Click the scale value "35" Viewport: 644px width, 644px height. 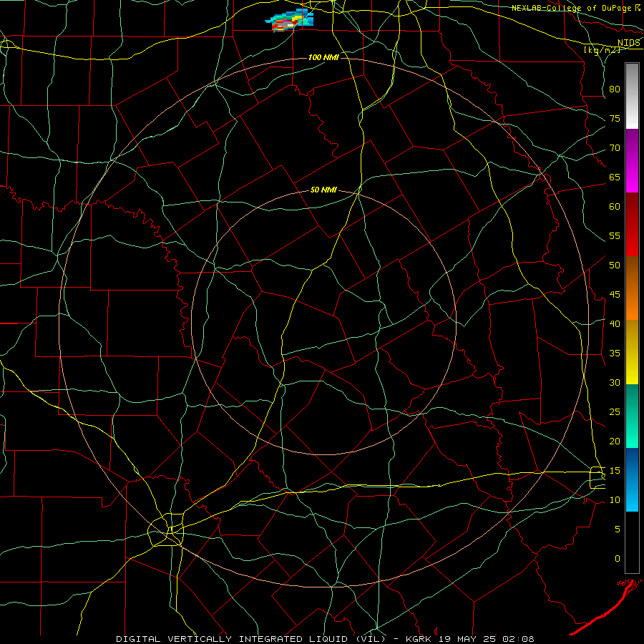point(615,353)
